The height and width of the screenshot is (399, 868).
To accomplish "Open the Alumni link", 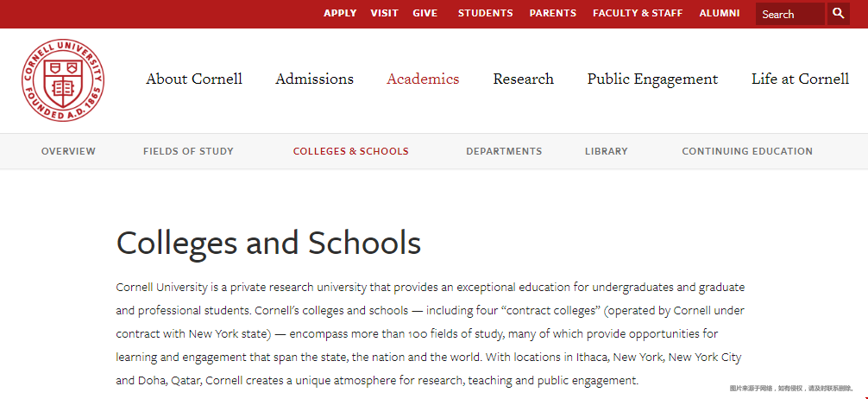I will [720, 13].
